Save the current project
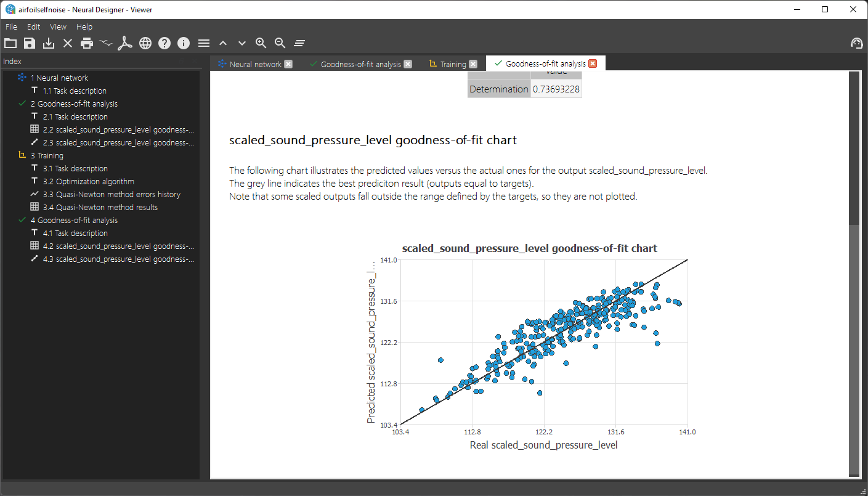The width and height of the screenshot is (868, 496). tap(29, 43)
